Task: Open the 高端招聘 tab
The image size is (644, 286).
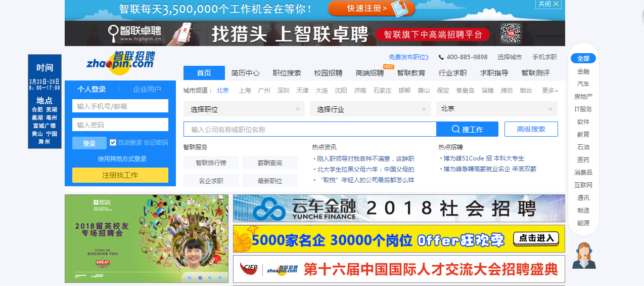Action: pos(370,73)
